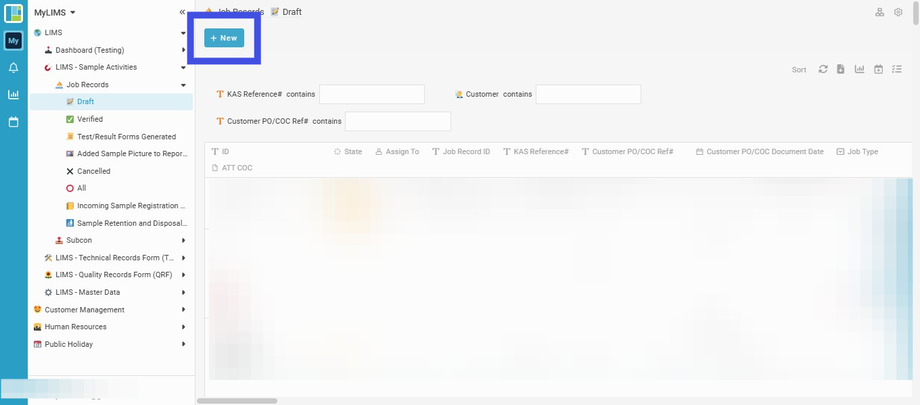This screenshot has width=920, height=405.
Task: Collapse LIMS - Sample Activities arrow
Action: click(184, 68)
